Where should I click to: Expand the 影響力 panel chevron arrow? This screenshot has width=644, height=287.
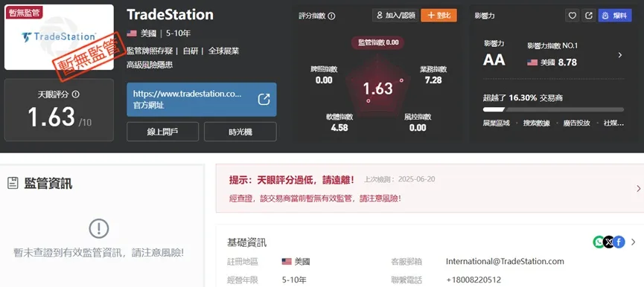(619, 55)
